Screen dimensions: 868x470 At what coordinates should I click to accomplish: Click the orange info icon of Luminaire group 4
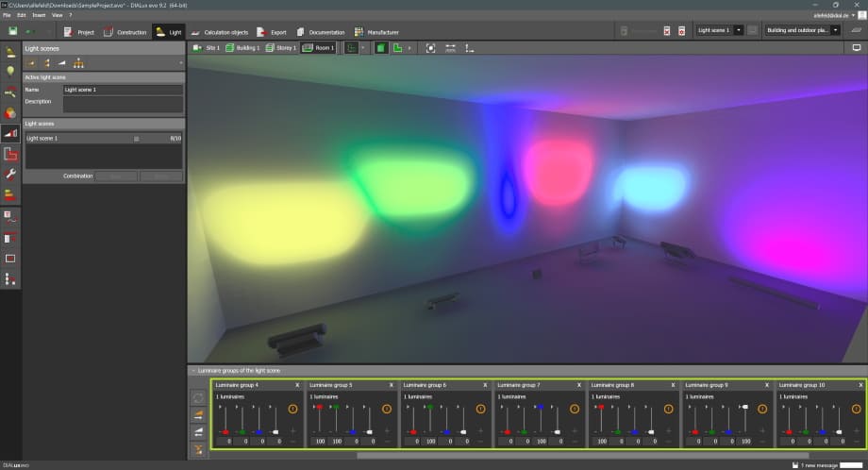[x=292, y=409]
